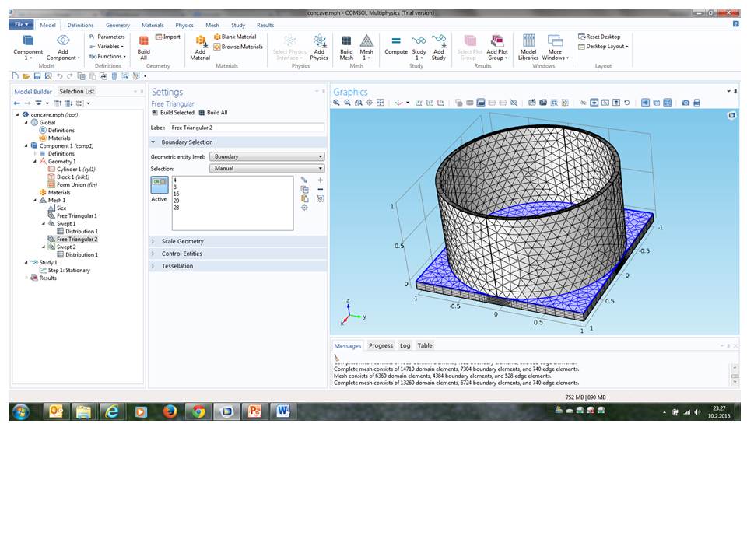Click the Label field containing Free Triangular 2

pos(247,128)
